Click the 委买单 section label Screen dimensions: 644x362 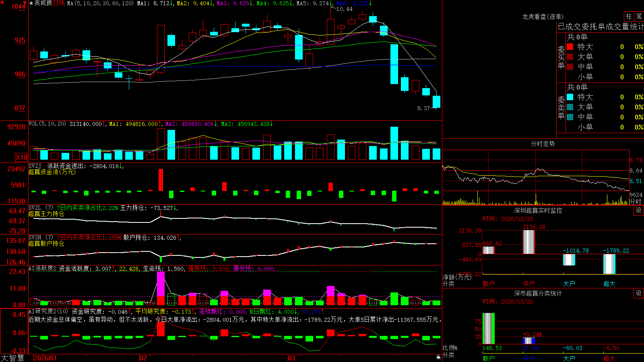point(561,57)
